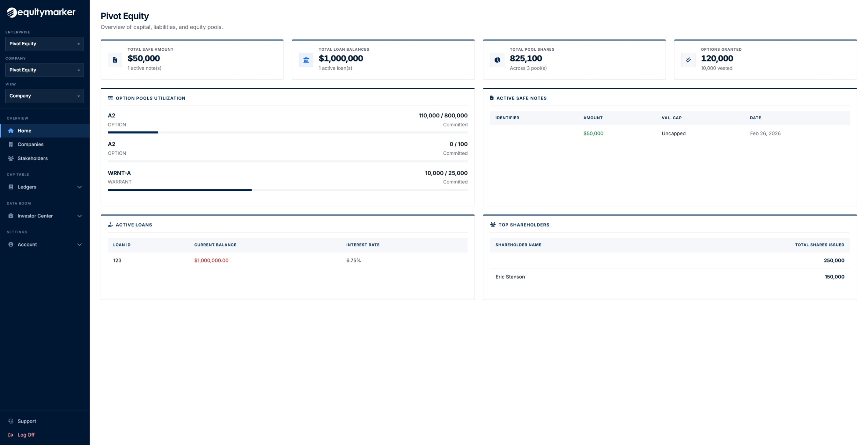Open the Ledgers menu item
This screenshot has width=868, height=445.
pyautogui.click(x=45, y=187)
